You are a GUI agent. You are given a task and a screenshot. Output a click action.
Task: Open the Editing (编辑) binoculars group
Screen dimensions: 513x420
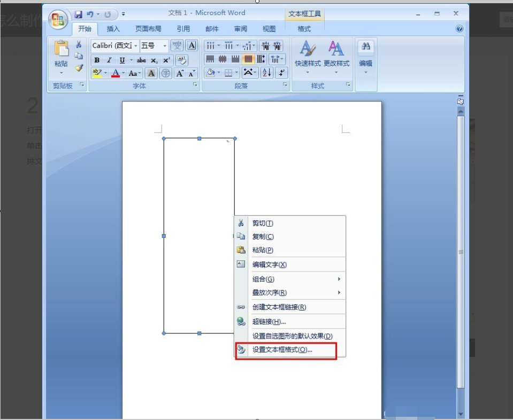click(x=366, y=57)
